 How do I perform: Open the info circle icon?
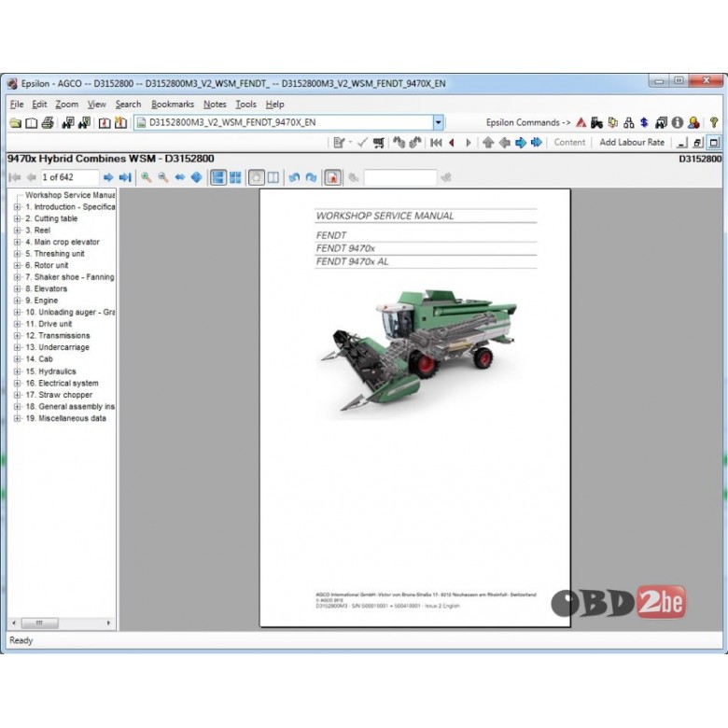[x=678, y=122]
